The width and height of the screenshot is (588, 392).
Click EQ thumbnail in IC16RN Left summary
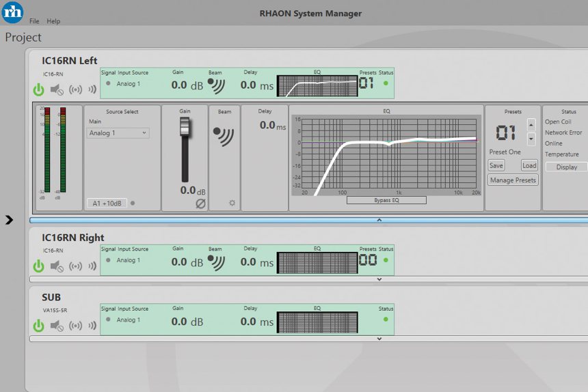317,86
